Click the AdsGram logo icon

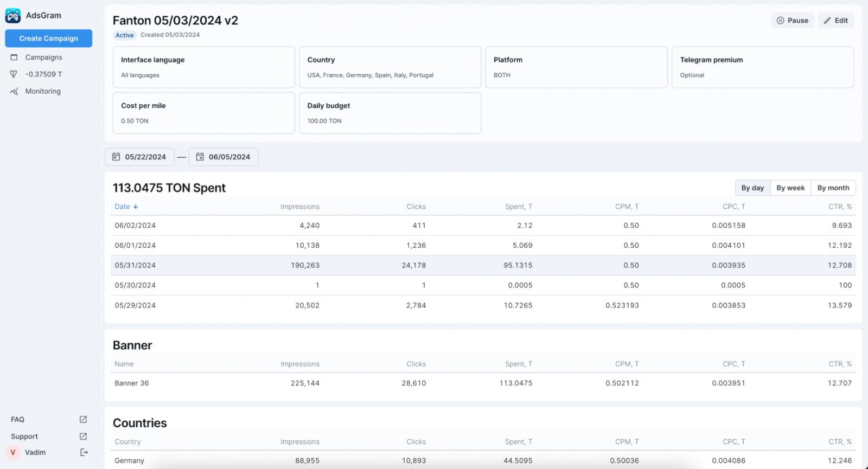(x=13, y=16)
